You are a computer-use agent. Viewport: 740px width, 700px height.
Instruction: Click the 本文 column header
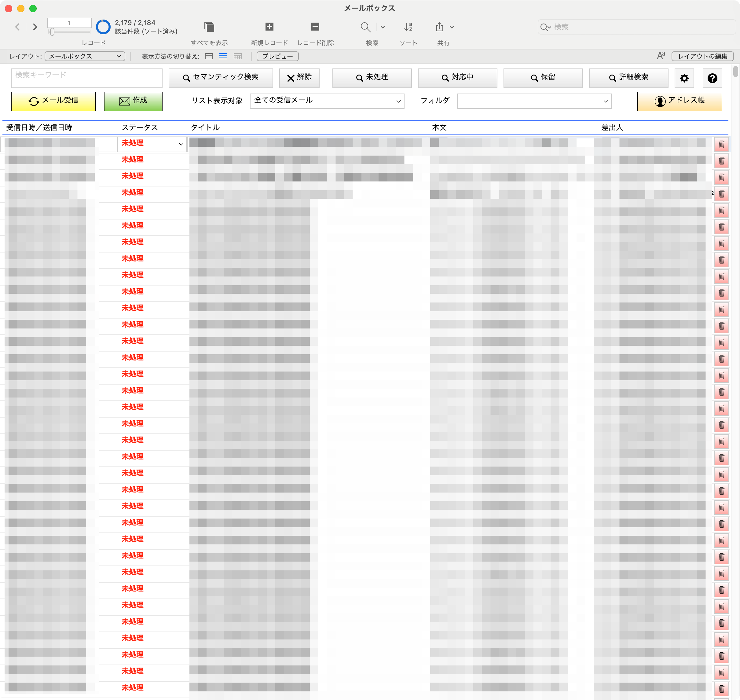[x=439, y=127]
